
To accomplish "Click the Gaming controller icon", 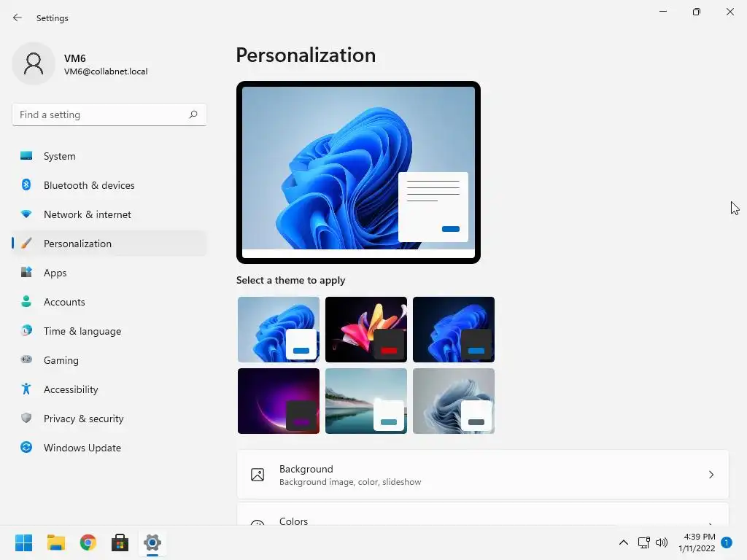I will [x=26, y=359].
